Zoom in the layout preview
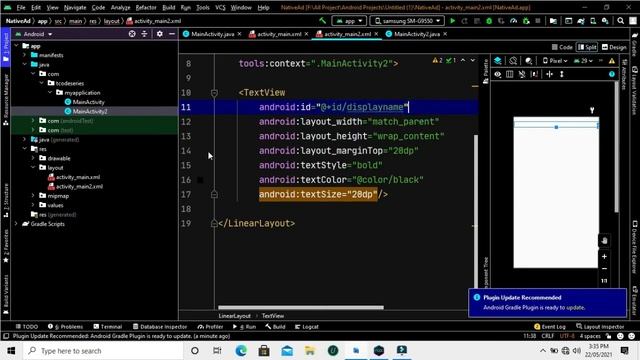This screenshot has width=640, height=360. 604,257
